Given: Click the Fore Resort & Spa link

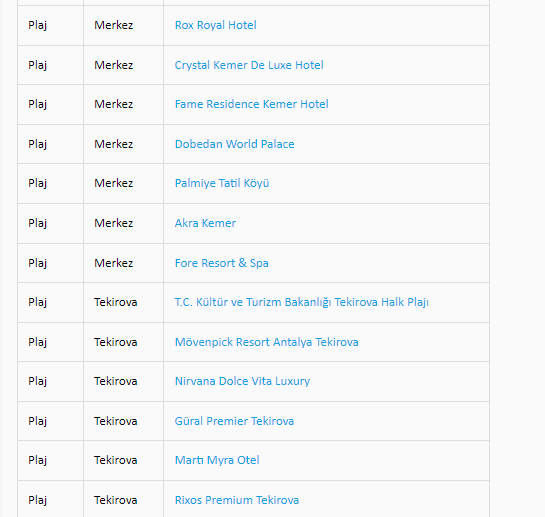Looking at the screenshot, I should tap(221, 263).
